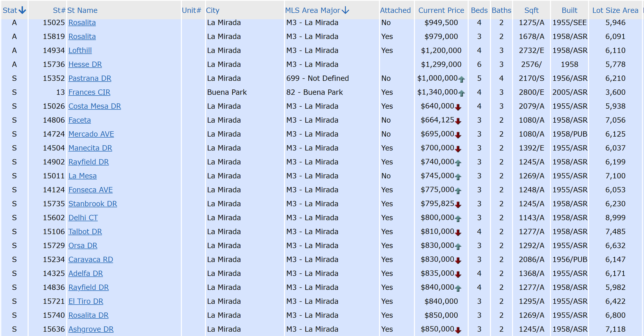Open the Frances CIR listing link
Image resolution: width=644 pixels, height=336 pixels.
(x=89, y=92)
